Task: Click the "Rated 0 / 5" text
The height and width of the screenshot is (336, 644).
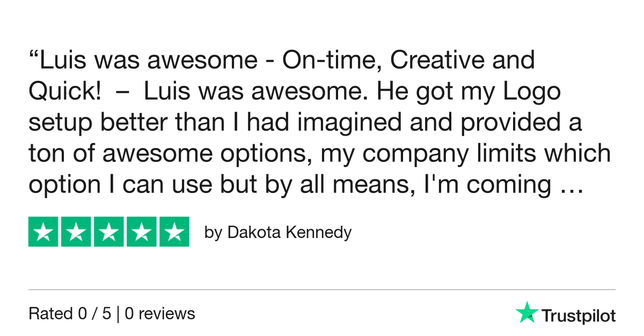Action: tap(70, 313)
